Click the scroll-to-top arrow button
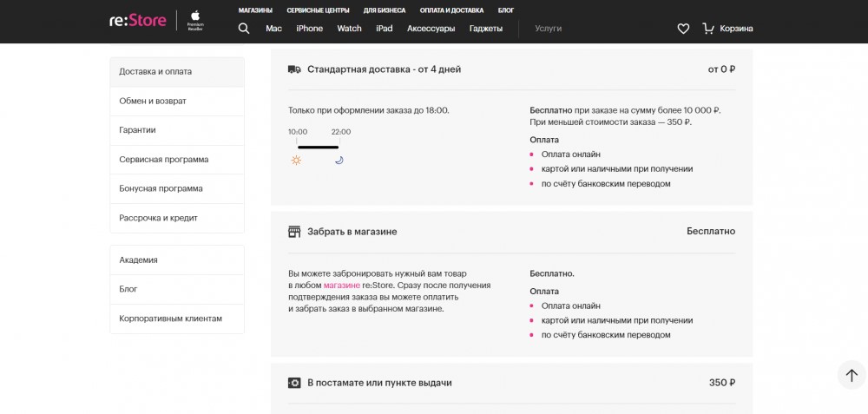The height and width of the screenshot is (414, 868). tap(852, 375)
